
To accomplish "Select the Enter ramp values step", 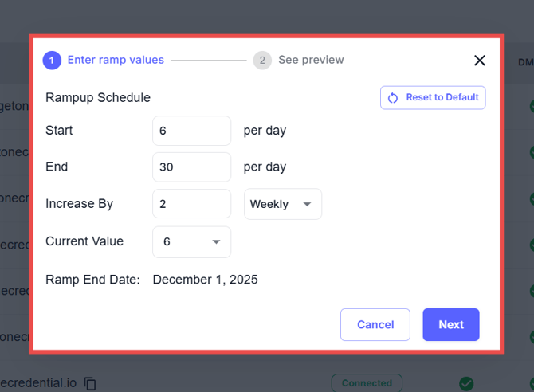I will [x=116, y=60].
